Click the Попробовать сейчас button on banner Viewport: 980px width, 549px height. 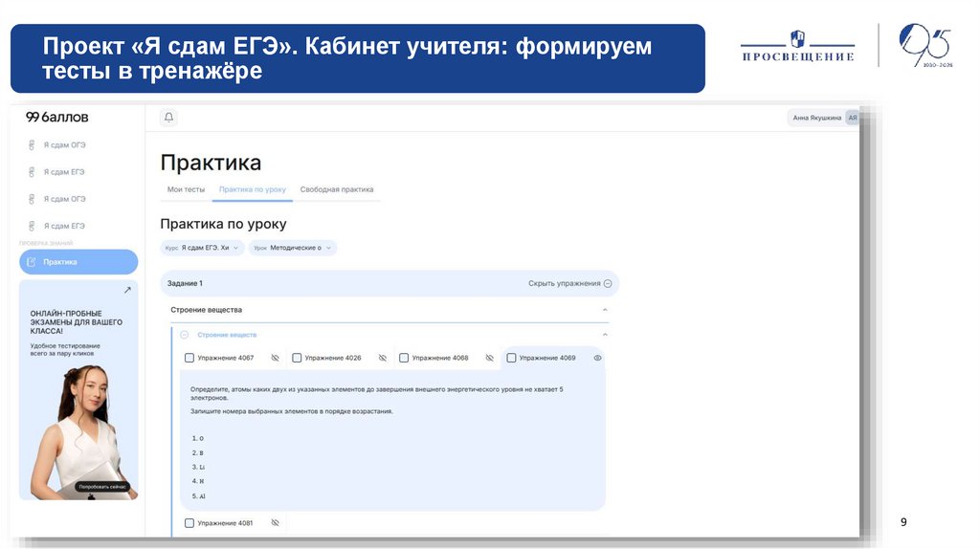pyautogui.click(x=101, y=487)
